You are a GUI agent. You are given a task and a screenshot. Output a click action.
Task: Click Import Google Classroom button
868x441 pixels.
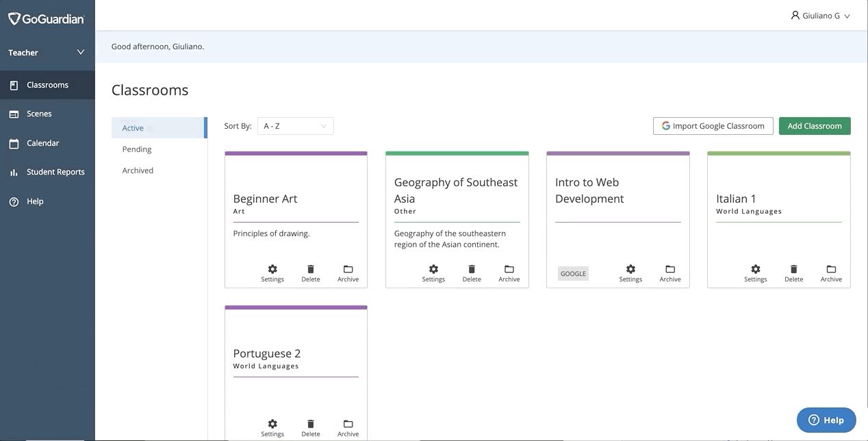point(713,126)
